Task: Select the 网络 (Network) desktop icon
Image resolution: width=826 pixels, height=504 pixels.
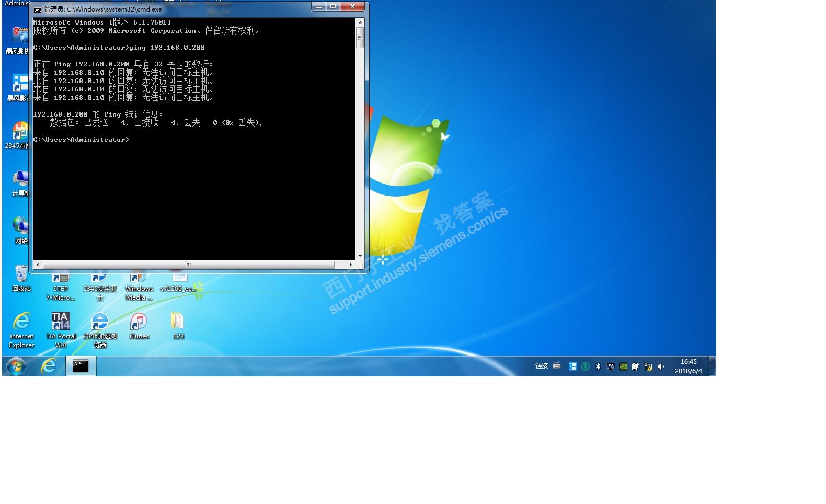Action: click(x=21, y=231)
